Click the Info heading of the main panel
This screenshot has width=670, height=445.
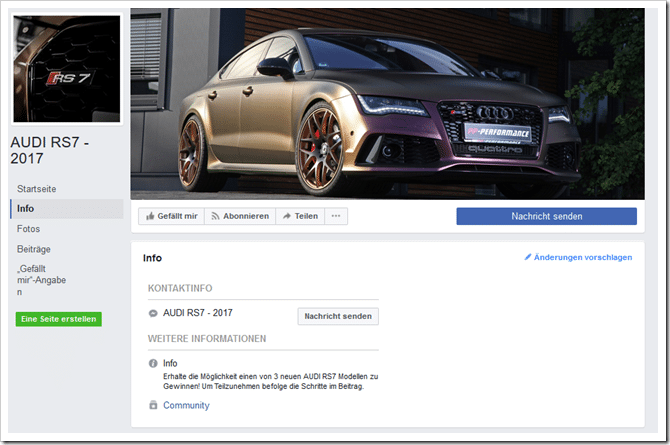pos(152,258)
